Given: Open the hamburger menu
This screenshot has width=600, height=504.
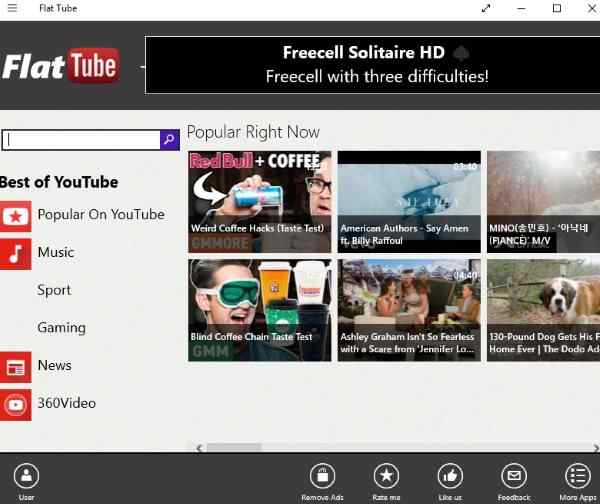Looking at the screenshot, I should 12,8.
